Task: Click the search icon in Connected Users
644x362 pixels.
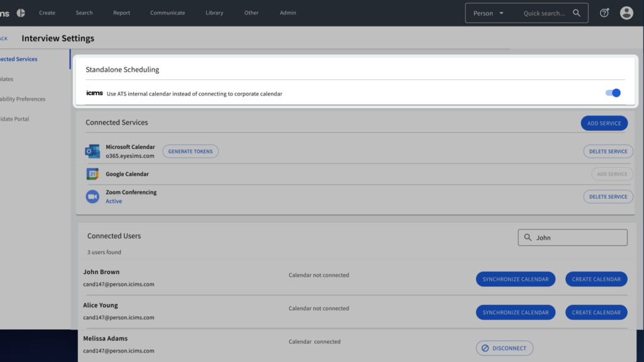Action: 527,238
